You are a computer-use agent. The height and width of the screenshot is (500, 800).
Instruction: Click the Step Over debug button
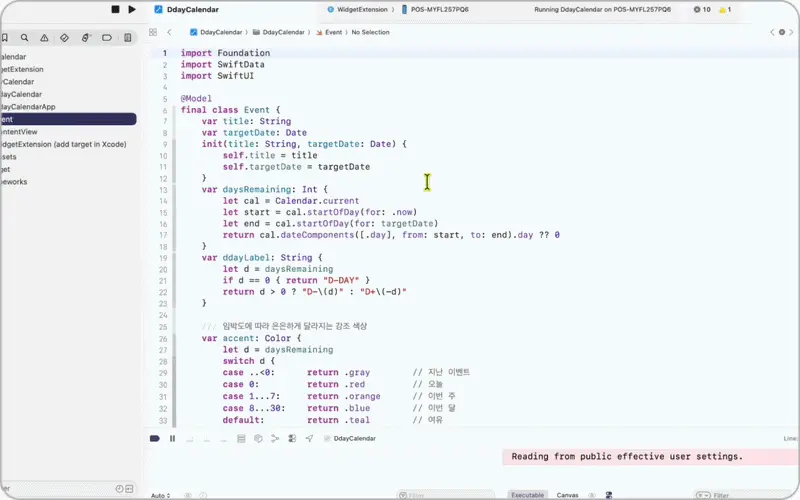190,439
